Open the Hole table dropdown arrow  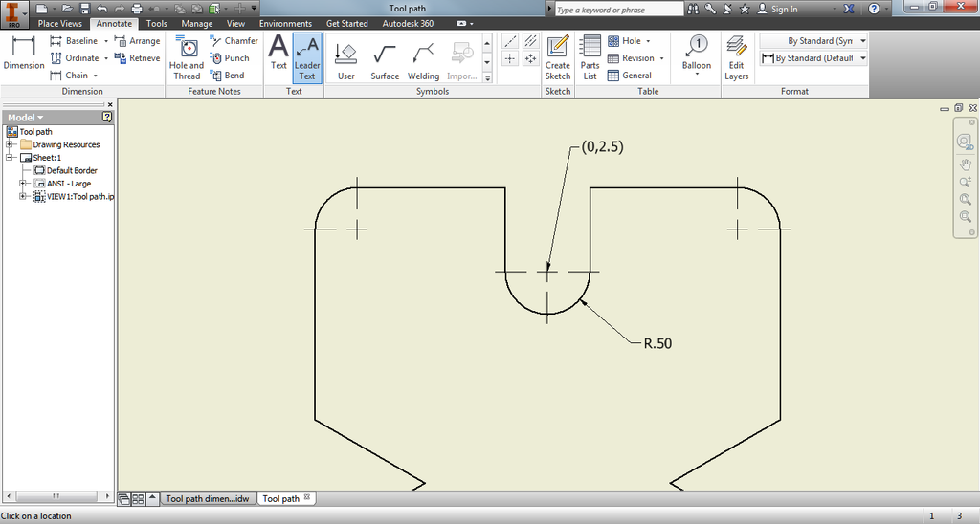(x=648, y=41)
